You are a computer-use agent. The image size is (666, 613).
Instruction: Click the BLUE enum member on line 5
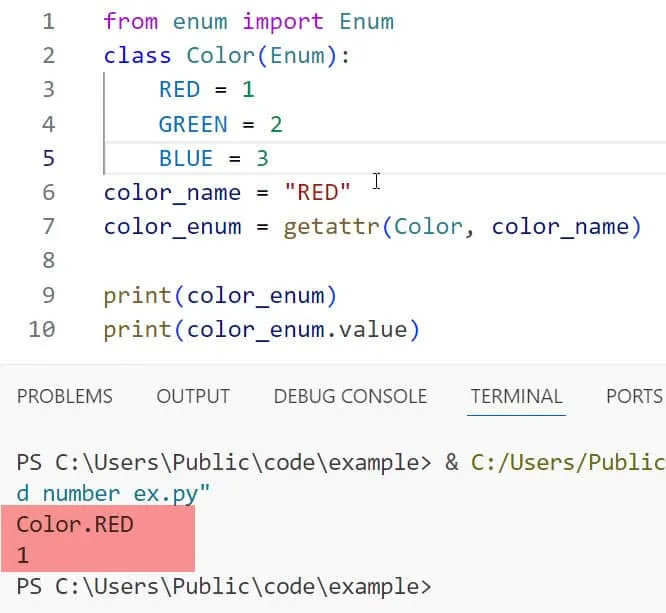[186, 158]
